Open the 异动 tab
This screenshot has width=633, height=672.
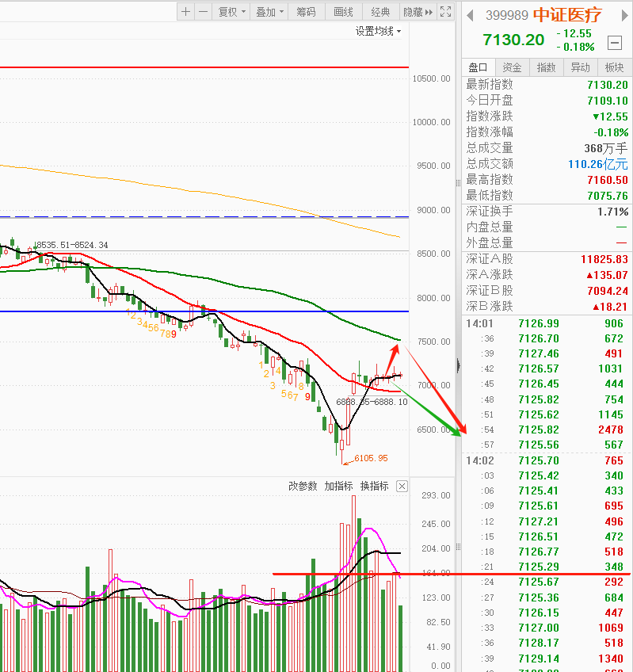[x=581, y=67]
